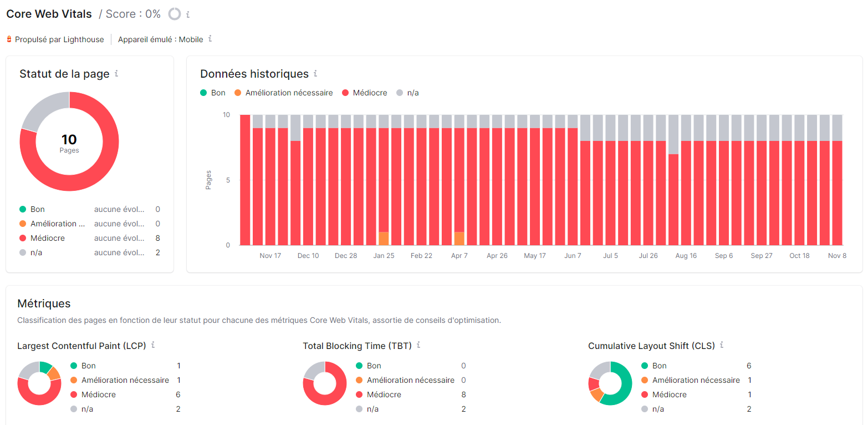Open info icon for Données historiques
The image size is (868, 425).
point(315,73)
